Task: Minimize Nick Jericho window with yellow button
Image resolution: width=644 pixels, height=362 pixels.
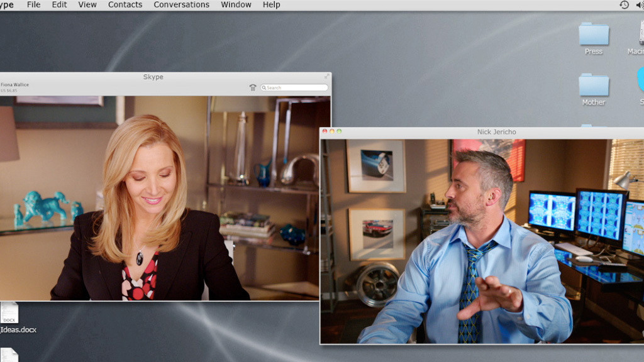Action: click(332, 131)
